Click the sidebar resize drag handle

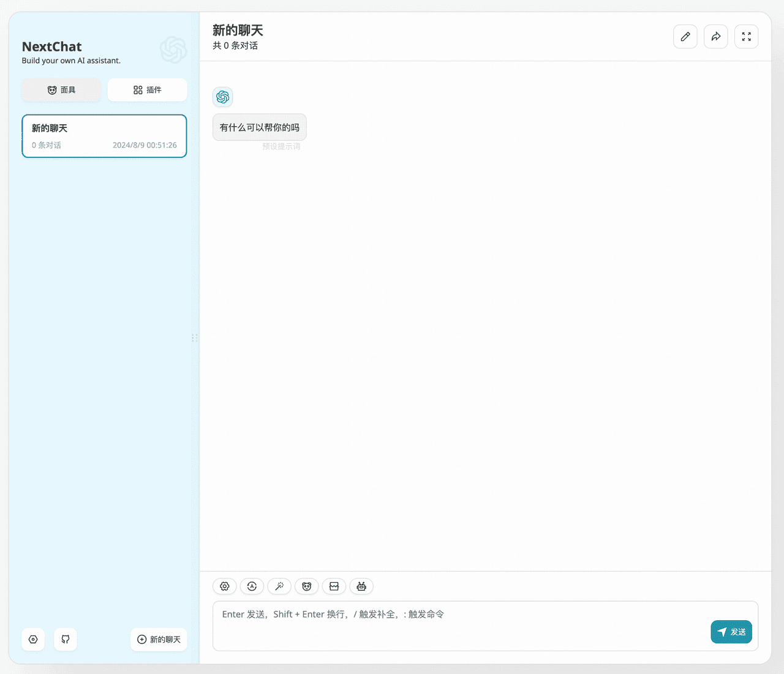[194, 338]
